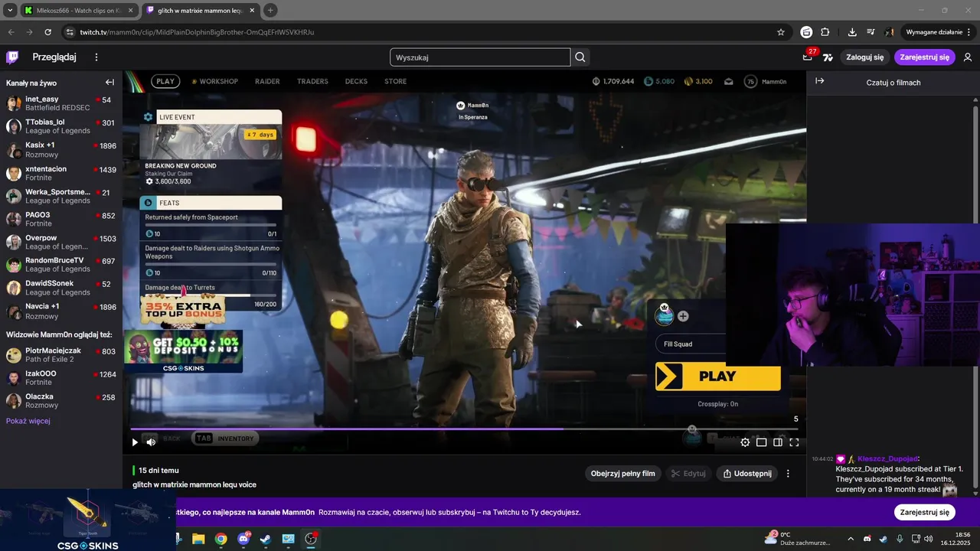Bookmark this page with the star

coord(781,32)
